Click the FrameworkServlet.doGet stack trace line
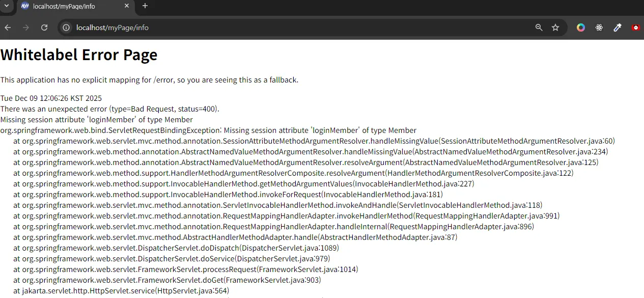The width and height of the screenshot is (644, 298). tap(167, 280)
